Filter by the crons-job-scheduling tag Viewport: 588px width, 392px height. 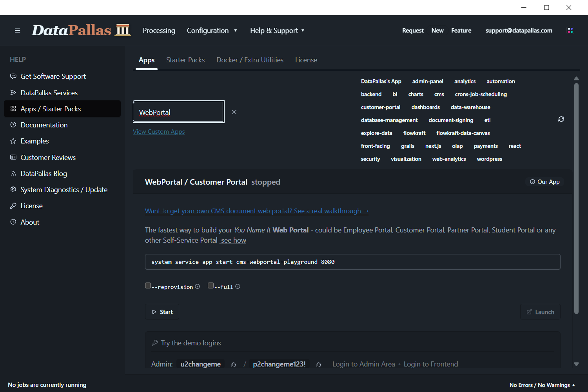[x=481, y=94]
